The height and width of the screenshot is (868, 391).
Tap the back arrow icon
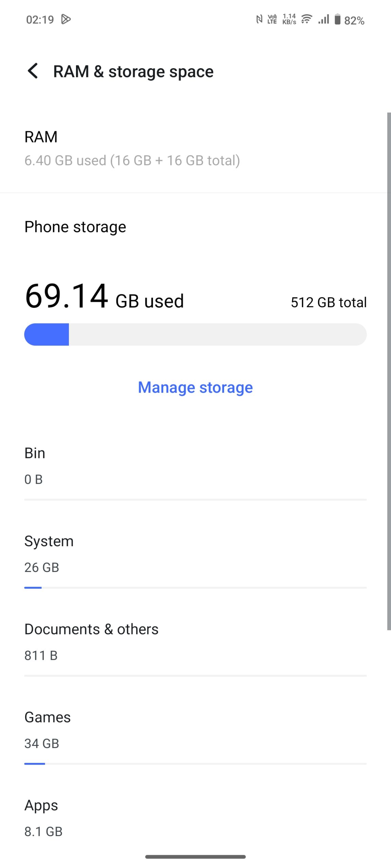pyautogui.click(x=33, y=71)
